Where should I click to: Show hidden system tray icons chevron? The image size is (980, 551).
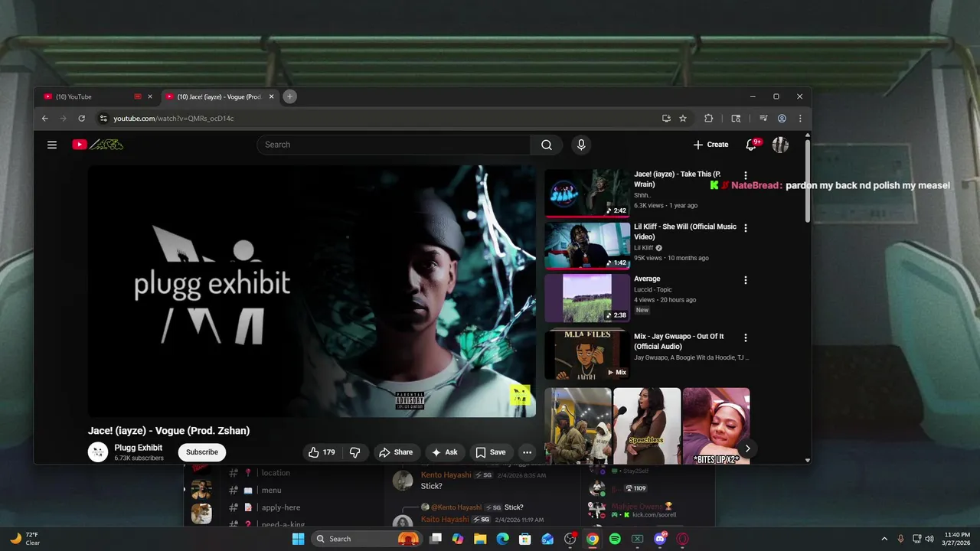pos(884,539)
